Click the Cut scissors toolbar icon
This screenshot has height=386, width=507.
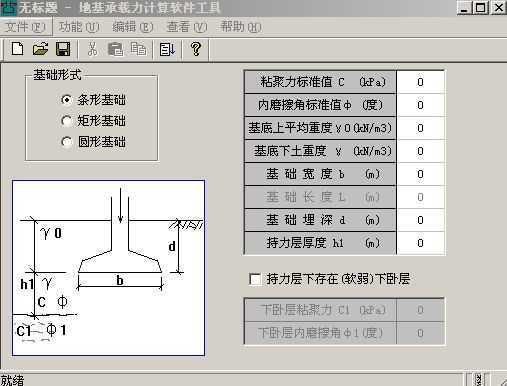[x=92, y=49]
